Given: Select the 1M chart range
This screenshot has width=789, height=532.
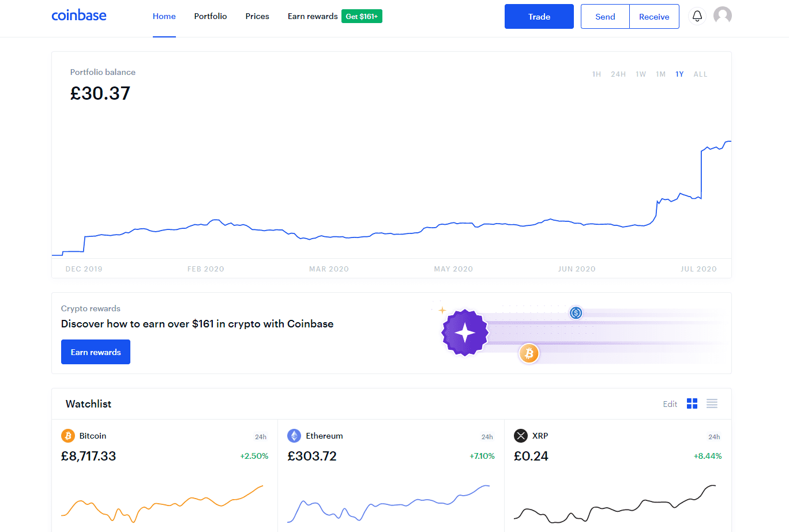Looking at the screenshot, I should 661,74.
